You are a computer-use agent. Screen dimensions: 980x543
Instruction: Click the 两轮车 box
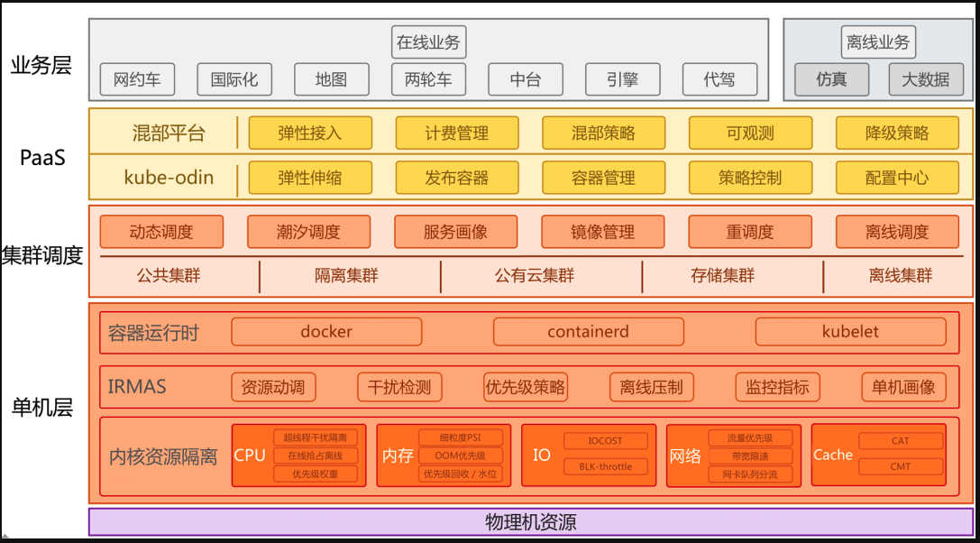point(428,79)
